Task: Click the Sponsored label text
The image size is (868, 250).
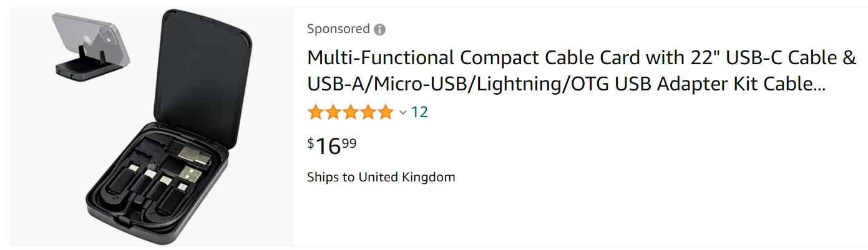Action: [x=338, y=29]
